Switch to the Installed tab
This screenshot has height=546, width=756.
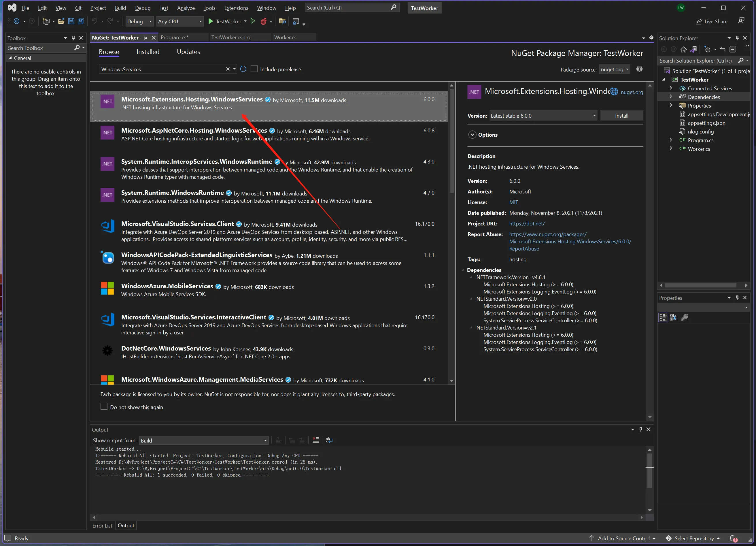(x=148, y=52)
